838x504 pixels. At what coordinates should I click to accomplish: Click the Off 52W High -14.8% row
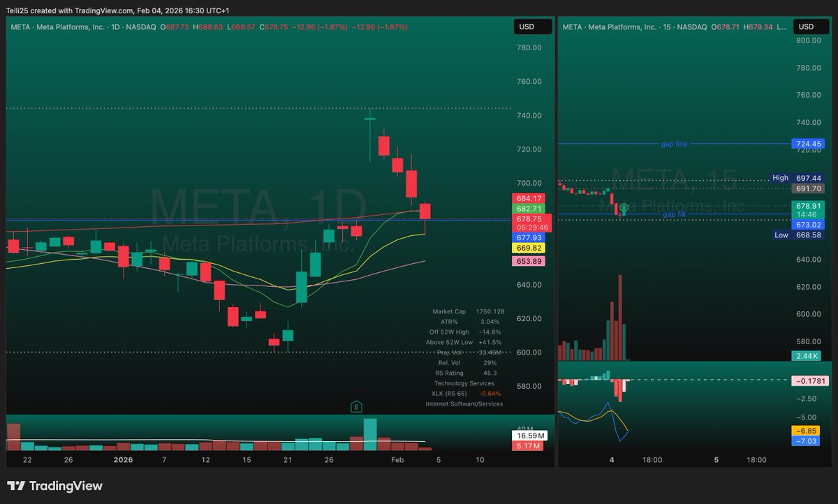pos(466,332)
